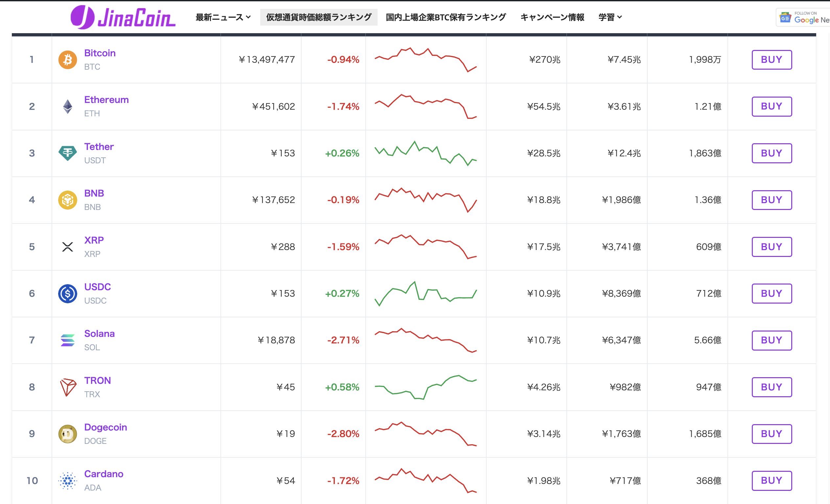The image size is (830, 504).
Task: Click the BNB coin icon
Action: tap(67, 200)
